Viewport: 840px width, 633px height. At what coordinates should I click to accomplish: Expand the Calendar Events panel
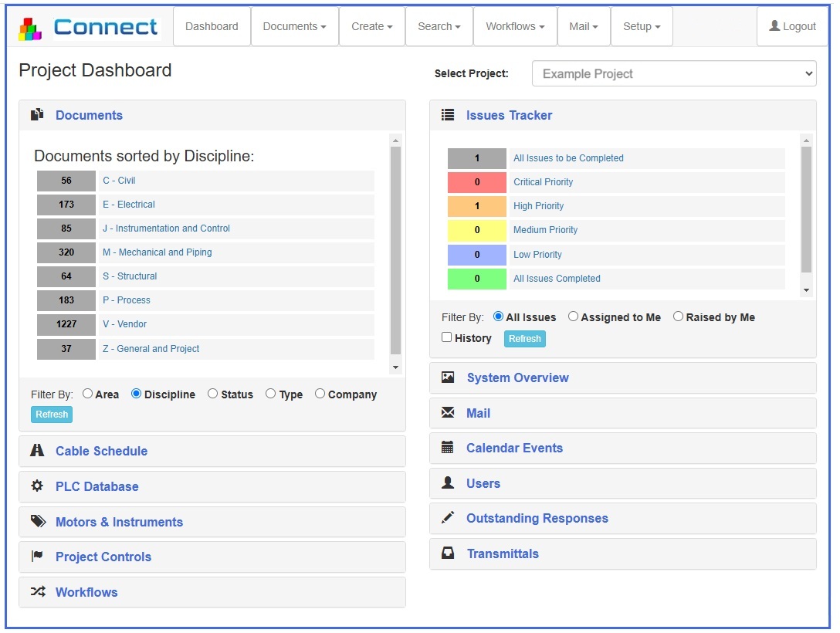click(623, 448)
